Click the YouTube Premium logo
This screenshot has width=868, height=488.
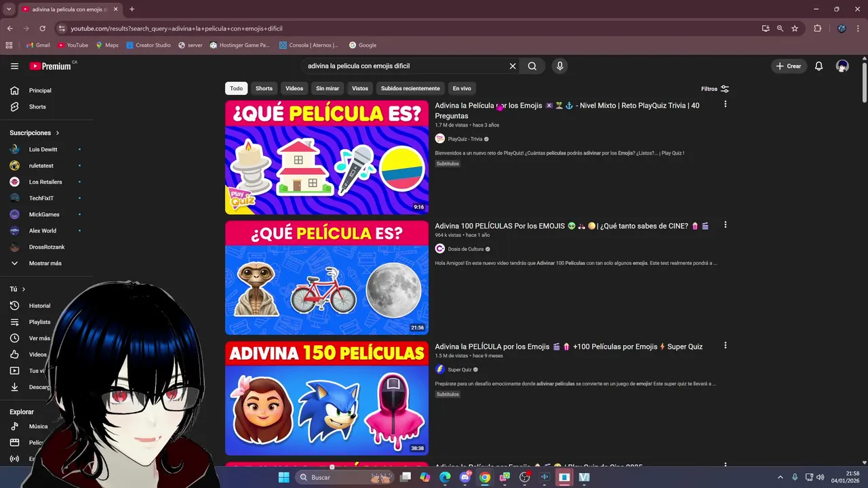point(50,66)
